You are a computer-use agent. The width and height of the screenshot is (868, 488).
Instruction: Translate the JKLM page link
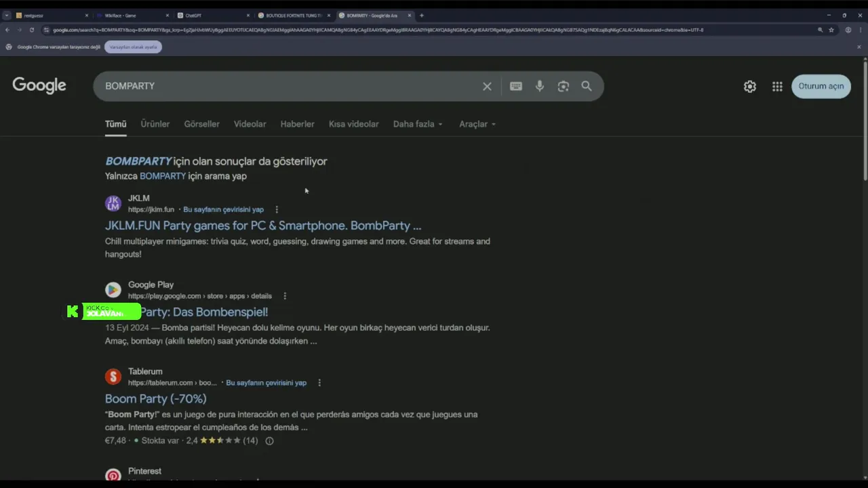coord(223,209)
